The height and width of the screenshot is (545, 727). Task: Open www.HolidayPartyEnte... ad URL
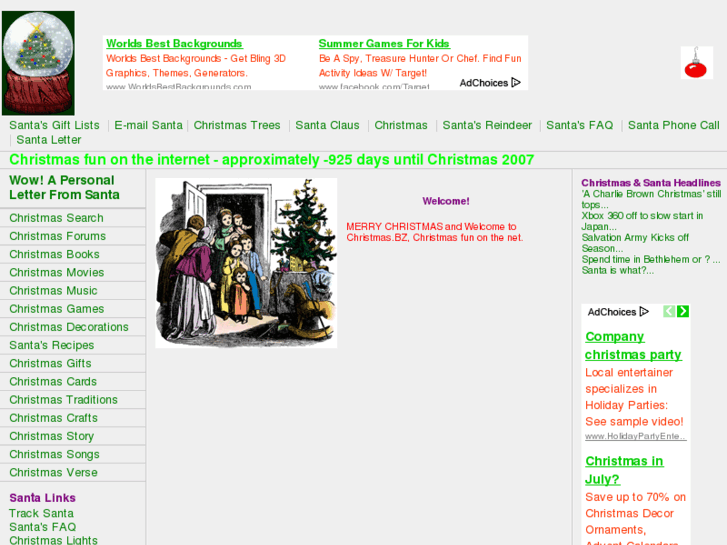tap(635, 436)
